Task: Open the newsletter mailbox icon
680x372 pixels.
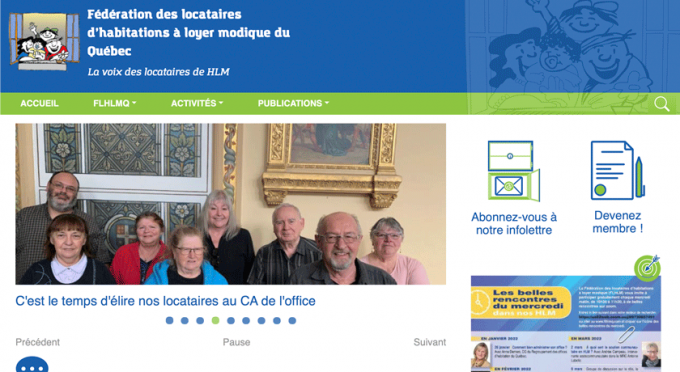Action: tap(514, 171)
